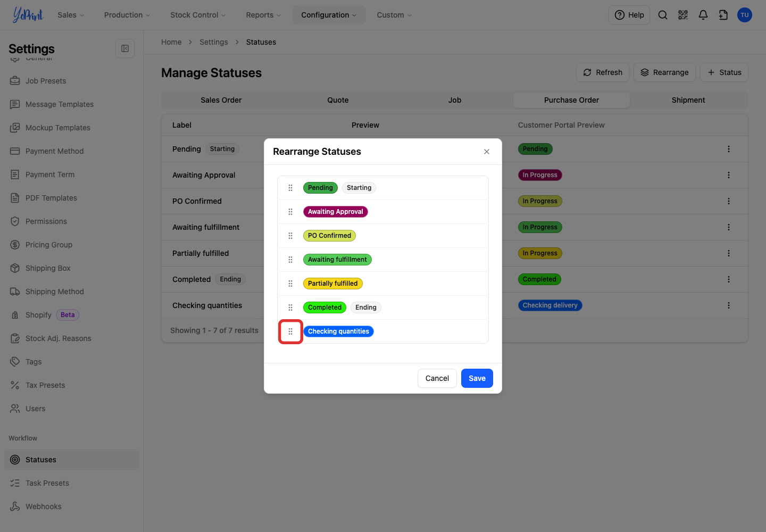Viewport: 766px width, 532px height.
Task: Grab the drag handle for Pending status
Action: (x=290, y=188)
